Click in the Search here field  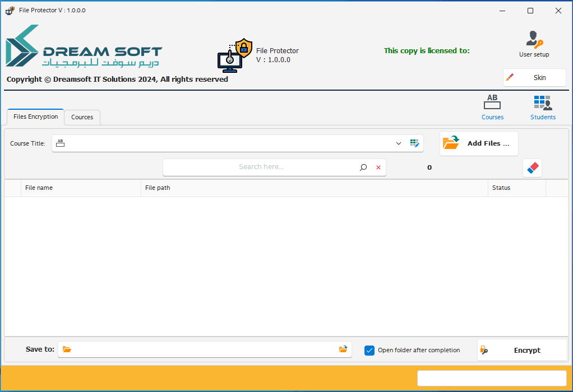(261, 167)
